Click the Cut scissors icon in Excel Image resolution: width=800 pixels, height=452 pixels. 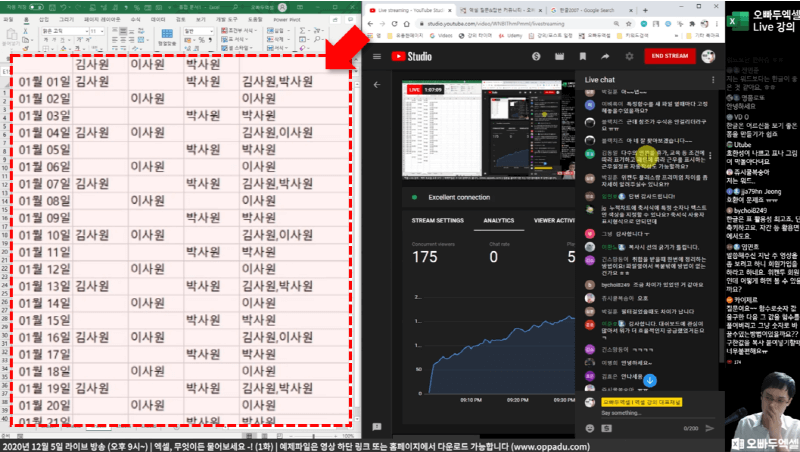click(x=26, y=31)
